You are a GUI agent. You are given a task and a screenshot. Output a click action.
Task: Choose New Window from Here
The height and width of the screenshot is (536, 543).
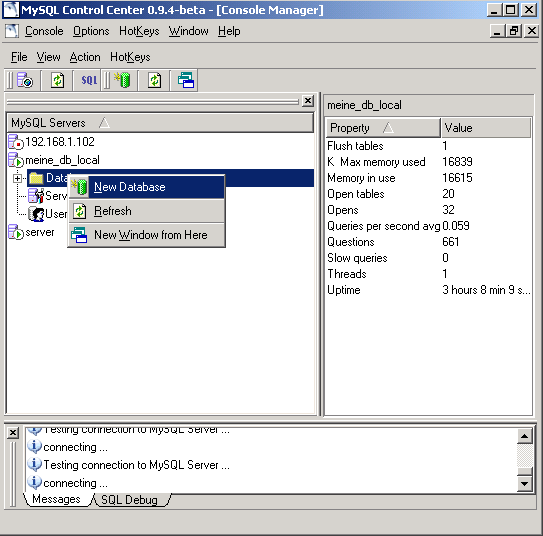[147, 235]
